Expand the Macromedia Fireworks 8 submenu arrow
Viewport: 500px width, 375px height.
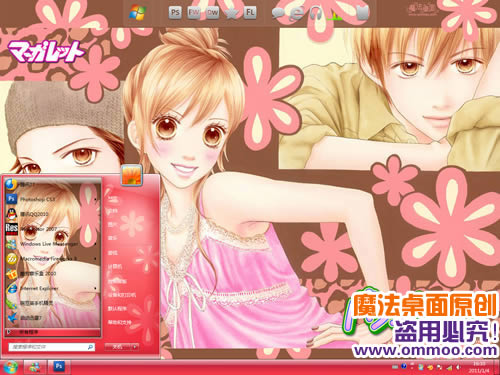[96, 258]
